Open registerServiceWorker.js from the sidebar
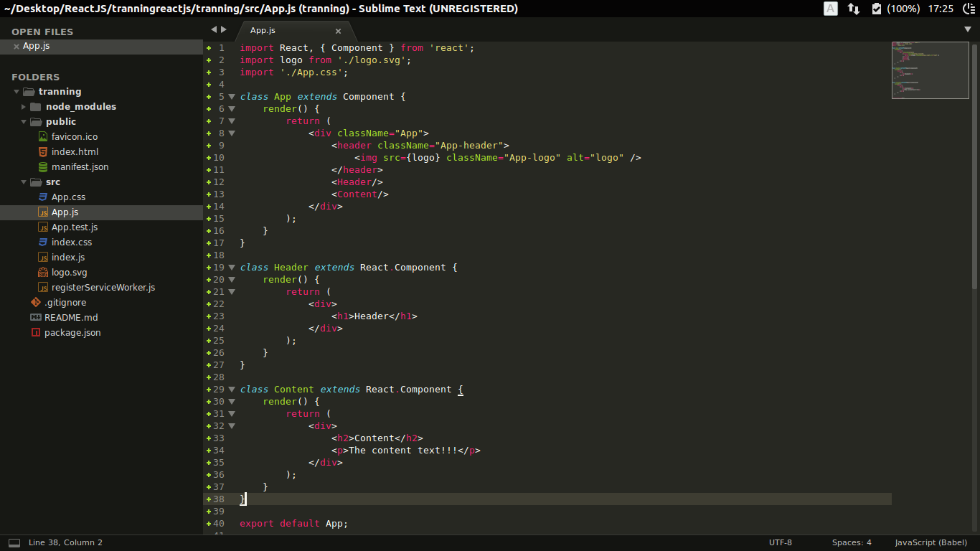 (103, 287)
